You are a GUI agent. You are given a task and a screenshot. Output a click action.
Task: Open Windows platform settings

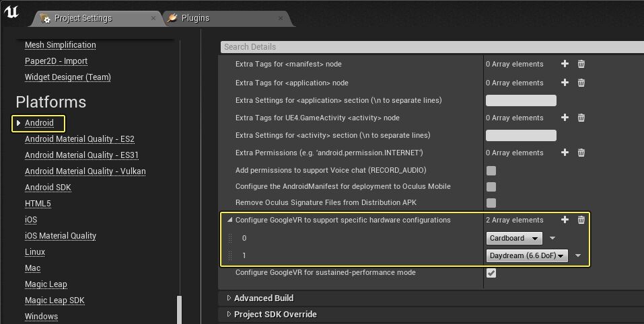click(41, 316)
